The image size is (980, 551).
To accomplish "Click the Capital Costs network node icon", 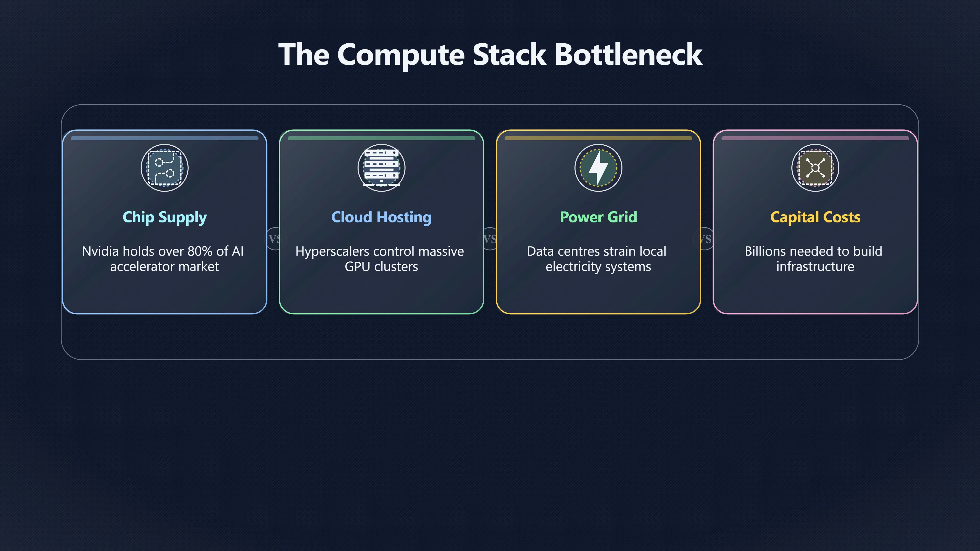I will point(815,168).
